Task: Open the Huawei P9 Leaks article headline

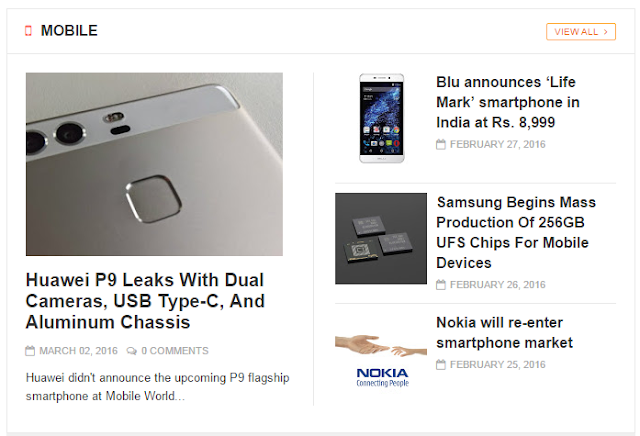Action: pyautogui.click(x=145, y=301)
